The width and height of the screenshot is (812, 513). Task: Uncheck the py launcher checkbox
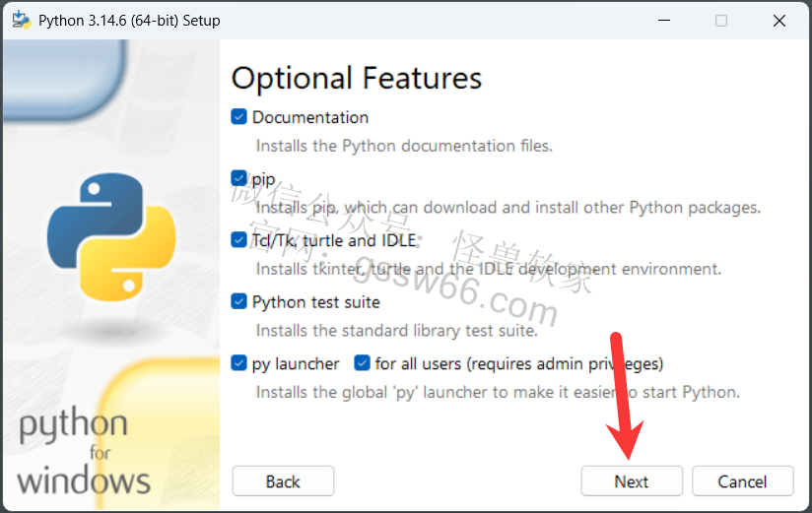point(238,363)
